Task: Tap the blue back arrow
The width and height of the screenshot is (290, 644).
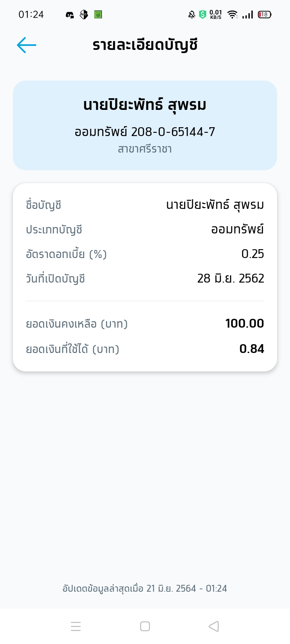Action: tap(27, 45)
